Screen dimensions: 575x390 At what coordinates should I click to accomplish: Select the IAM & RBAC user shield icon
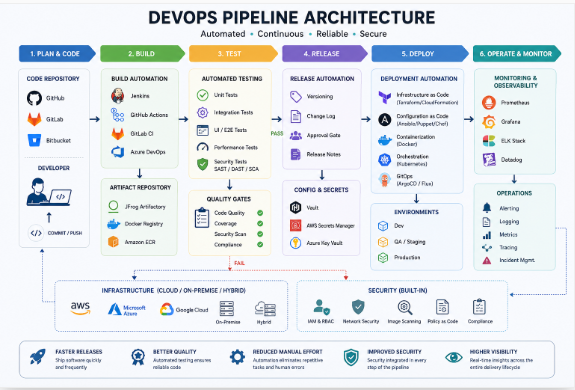322,307
